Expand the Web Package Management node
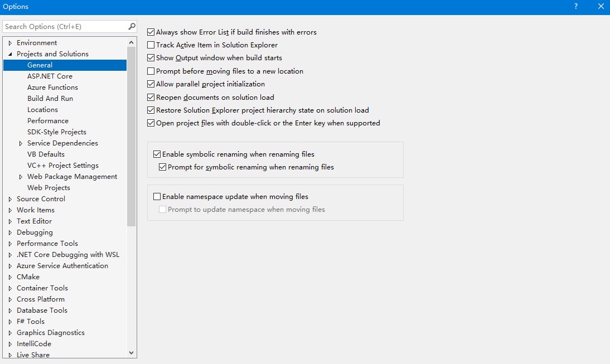The height and width of the screenshot is (364, 610). (x=21, y=177)
